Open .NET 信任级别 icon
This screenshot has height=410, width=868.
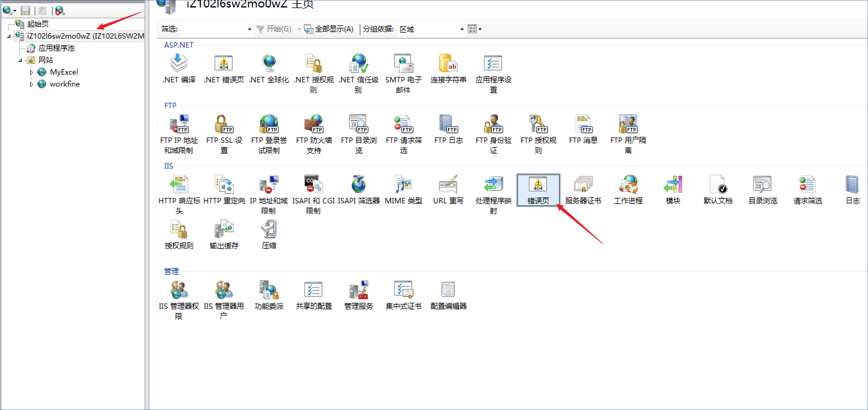pyautogui.click(x=359, y=74)
